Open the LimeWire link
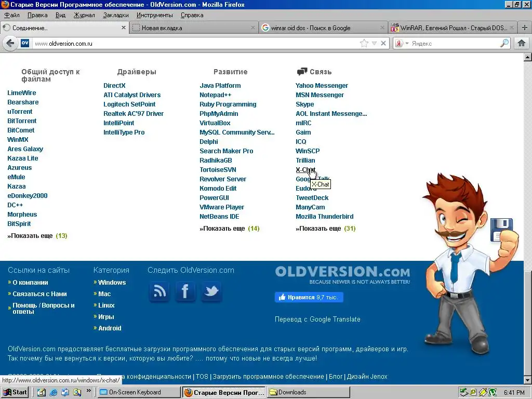Screen dimensions: 532x399 [x=22, y=93]
